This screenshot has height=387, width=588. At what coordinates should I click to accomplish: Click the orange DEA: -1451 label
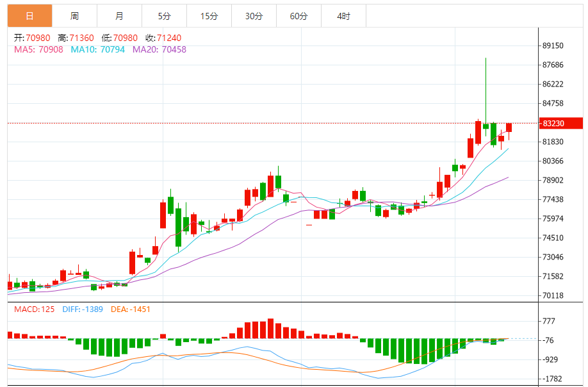131,309
